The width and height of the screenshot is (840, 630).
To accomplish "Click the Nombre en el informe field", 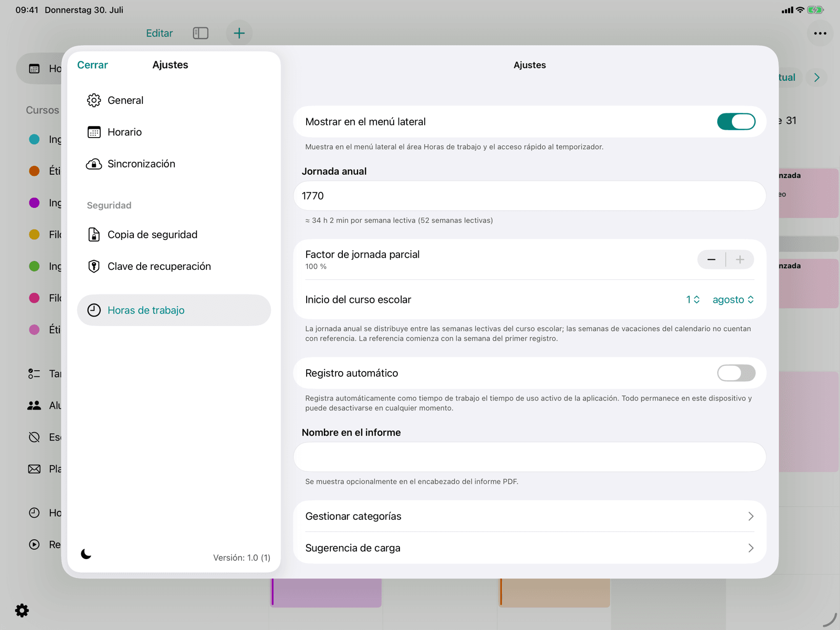I will click(x=530, y=457).
